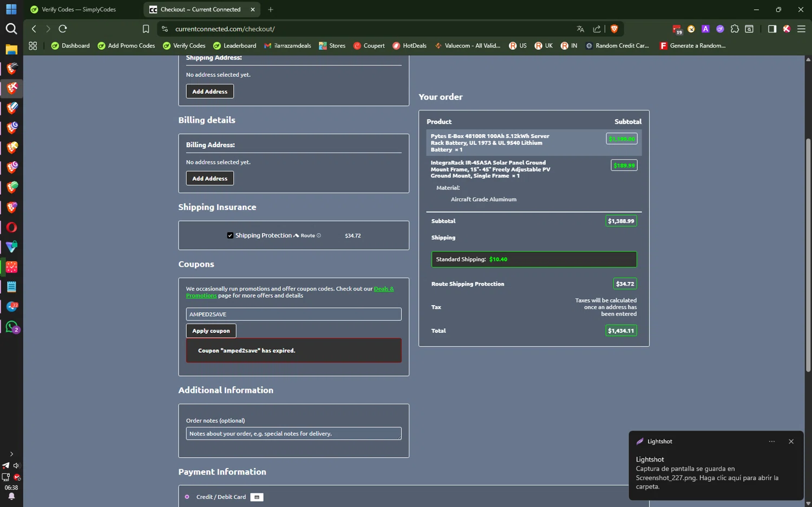Open the extensions puzzle icon
Viewport: 812px width, 507px height.
(x=735, y=29)
